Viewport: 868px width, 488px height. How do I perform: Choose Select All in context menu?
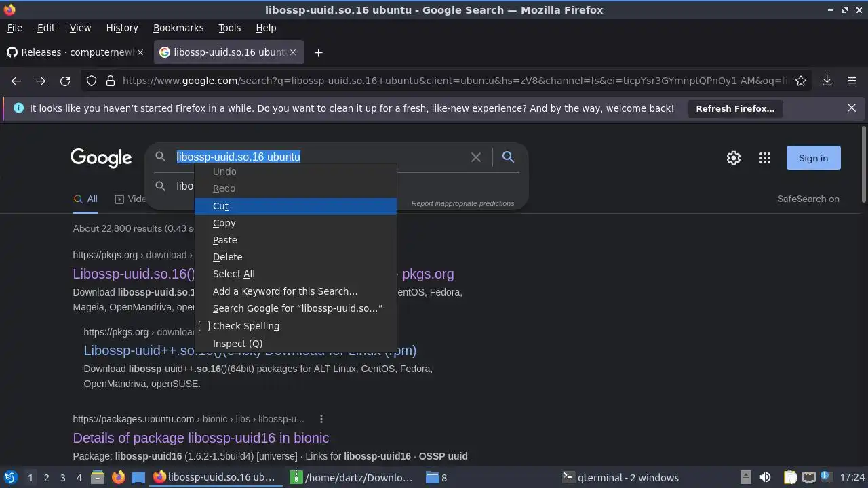click(296, 274)
